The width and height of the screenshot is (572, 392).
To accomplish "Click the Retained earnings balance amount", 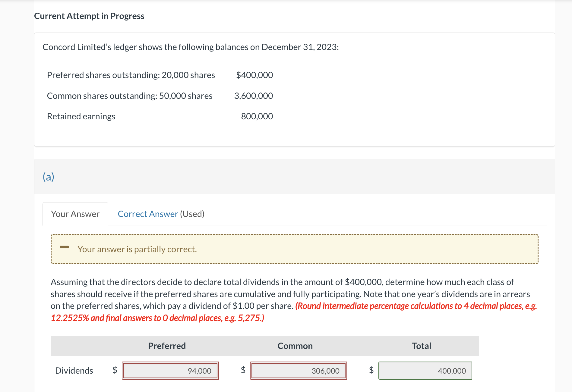I will pos(257,116).
